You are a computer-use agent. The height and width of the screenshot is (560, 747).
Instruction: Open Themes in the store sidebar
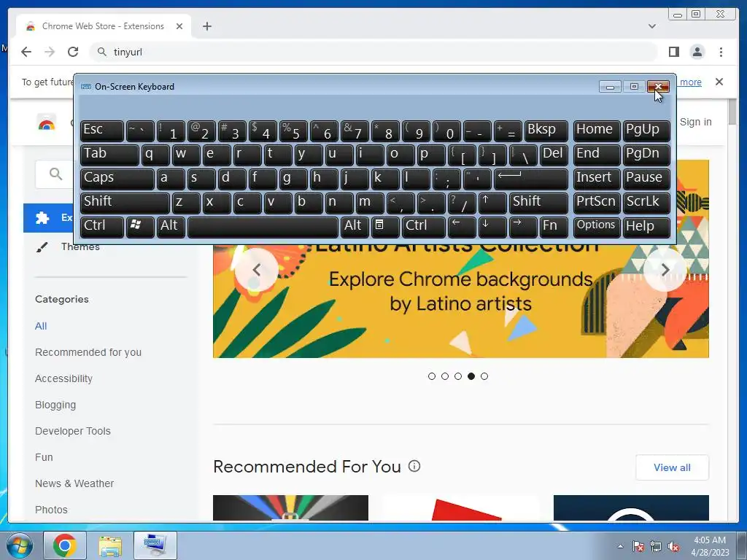point(80,246)
